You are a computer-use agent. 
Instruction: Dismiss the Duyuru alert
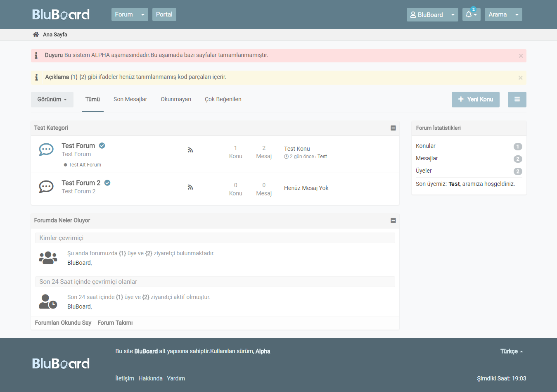click(521, 56)
